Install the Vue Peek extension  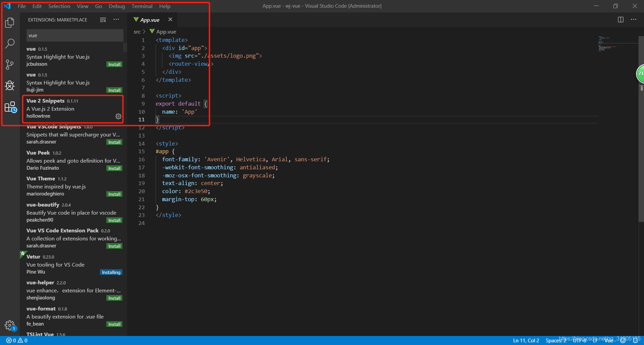tap(114, 168)
